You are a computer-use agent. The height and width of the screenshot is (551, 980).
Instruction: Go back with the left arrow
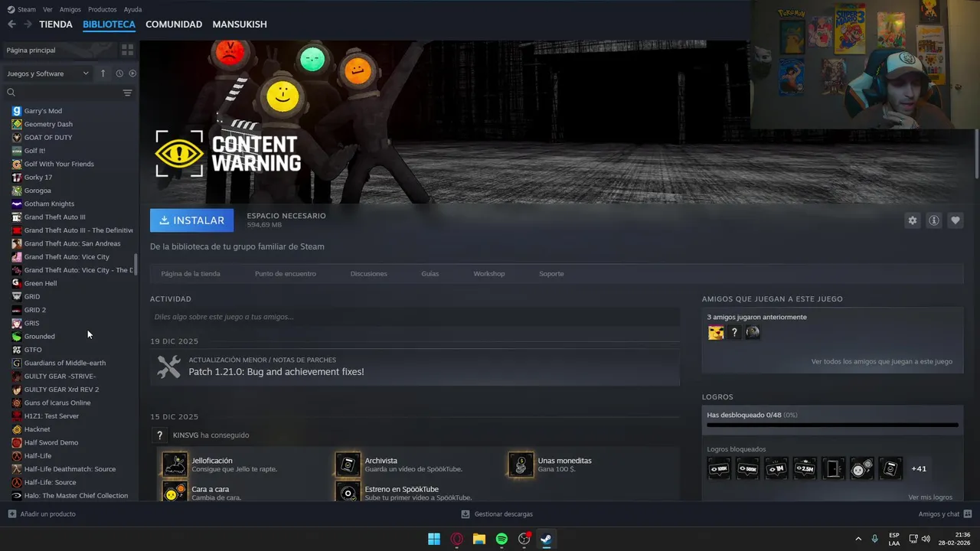click(x=11, y=24)
